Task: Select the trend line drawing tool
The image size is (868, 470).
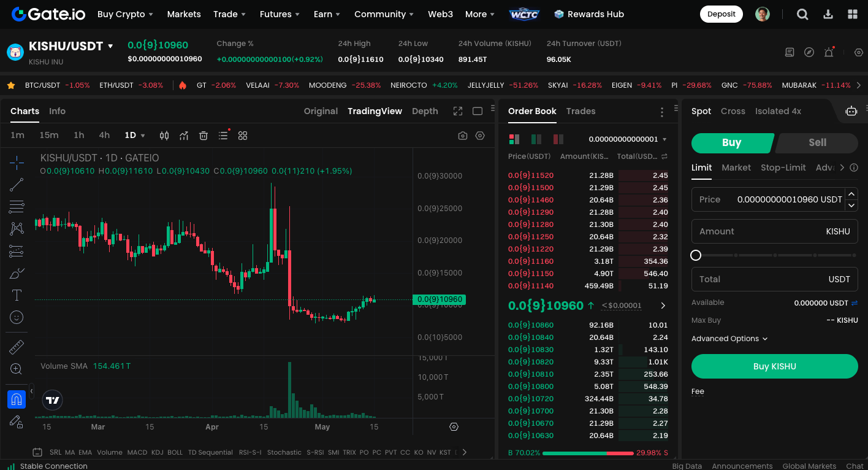Action: (x=17, y=184)
